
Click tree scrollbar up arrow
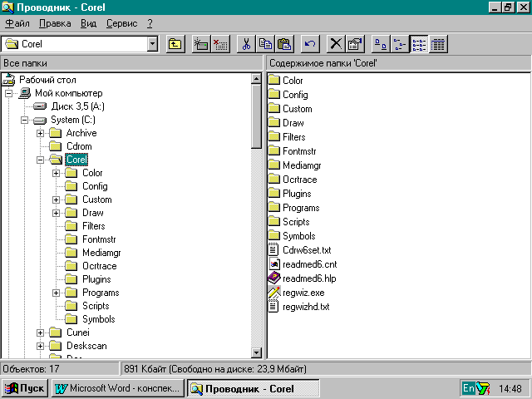(256, 79)
